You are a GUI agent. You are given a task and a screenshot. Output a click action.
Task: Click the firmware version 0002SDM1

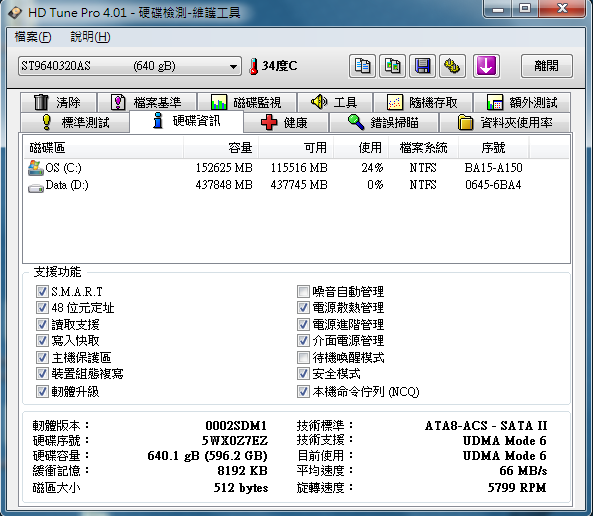point(236,426)
